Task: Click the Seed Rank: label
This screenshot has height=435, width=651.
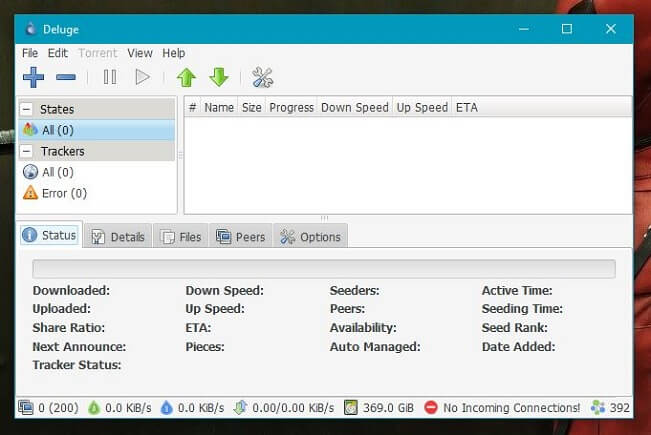Action: pos(514,328)
